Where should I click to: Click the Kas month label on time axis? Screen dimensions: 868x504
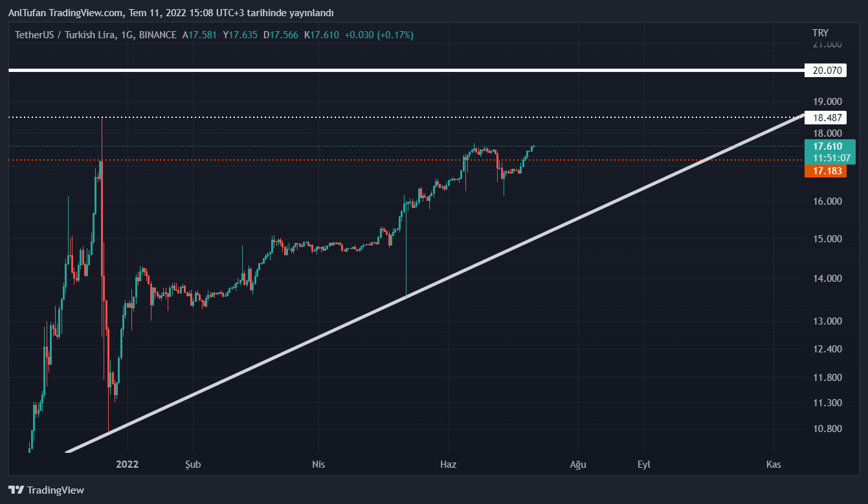point(773,464)
